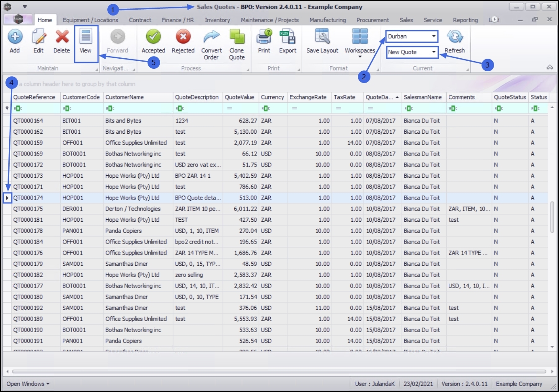Screen dimensions: 559x392
Task: Sort by the SalesmanName column header
Action: [424, 97]
